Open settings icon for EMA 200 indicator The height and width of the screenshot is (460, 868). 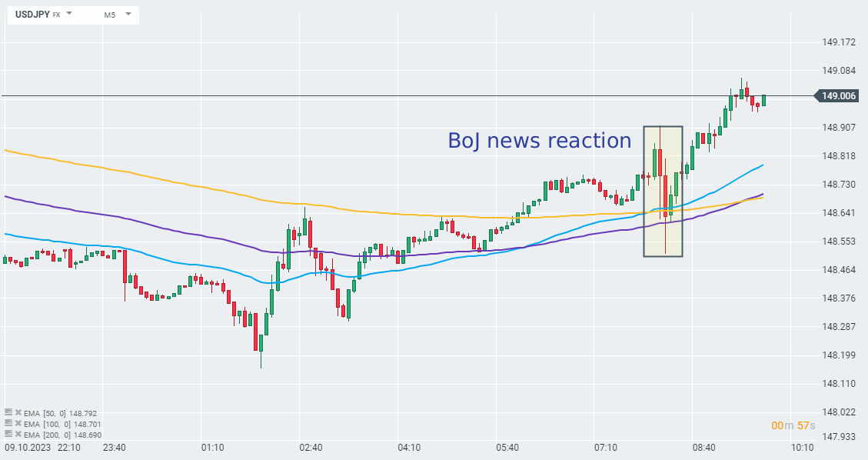coord(8,435)
